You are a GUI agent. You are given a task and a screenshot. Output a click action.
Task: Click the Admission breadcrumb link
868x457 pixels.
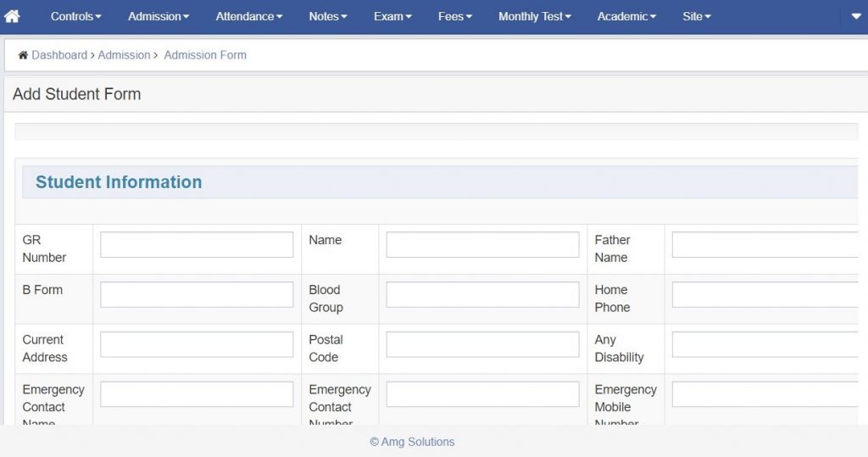(x=124, y=55)
